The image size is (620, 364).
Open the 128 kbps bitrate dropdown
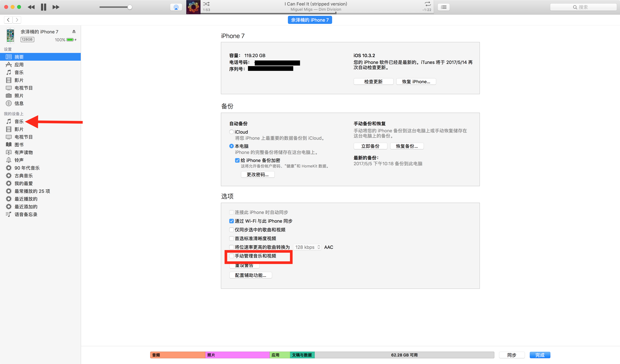point(307,247)
